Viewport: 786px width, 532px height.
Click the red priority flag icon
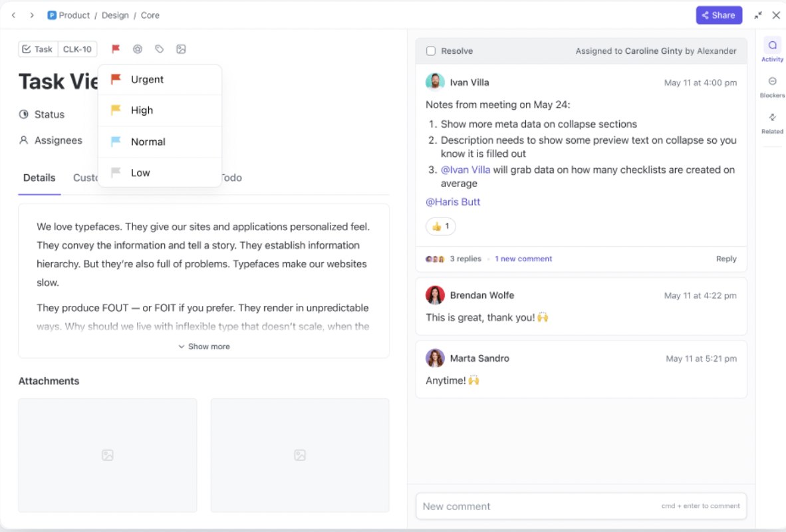point(115,49)
